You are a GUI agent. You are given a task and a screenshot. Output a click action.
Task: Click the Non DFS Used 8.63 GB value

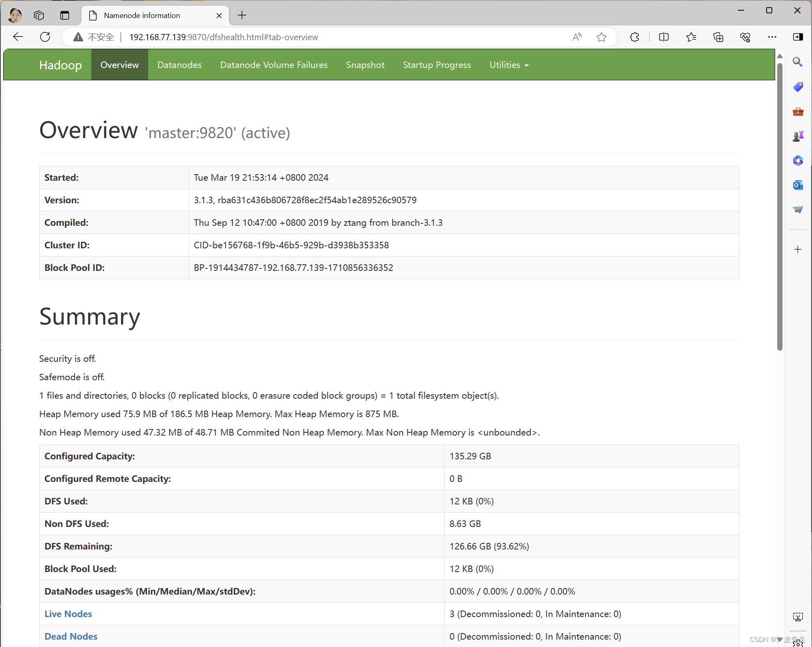pyautogui.click(x=465, y=524)
